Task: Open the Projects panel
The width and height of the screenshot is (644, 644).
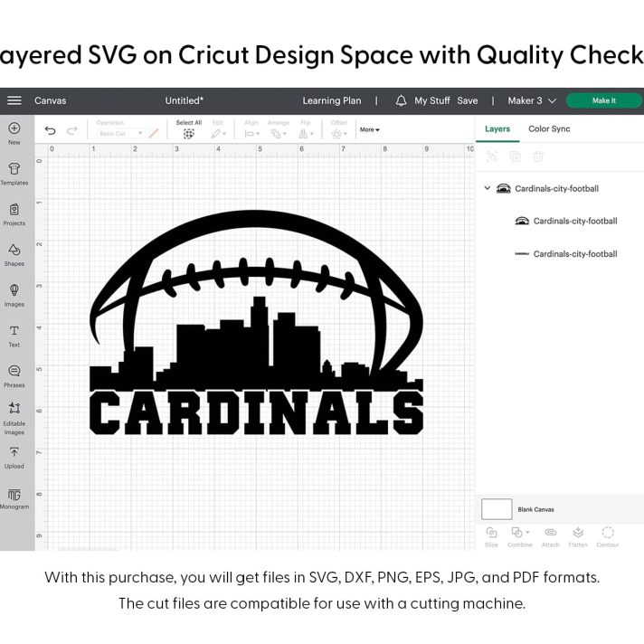Action: coord(14,214)
